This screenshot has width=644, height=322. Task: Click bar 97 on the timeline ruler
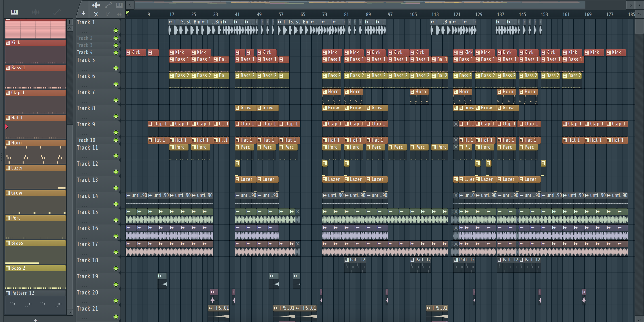[x=390, y=14]
